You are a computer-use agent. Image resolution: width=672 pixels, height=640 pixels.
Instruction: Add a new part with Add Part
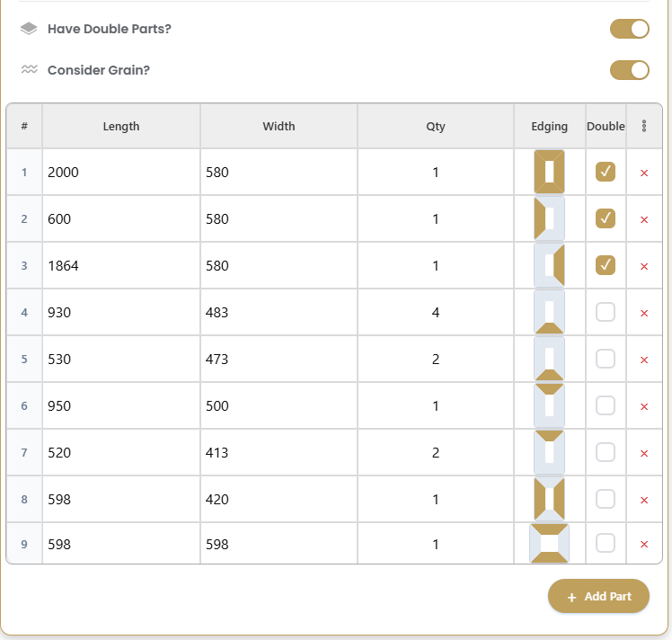pyautogui.click(x=598, y=596)
